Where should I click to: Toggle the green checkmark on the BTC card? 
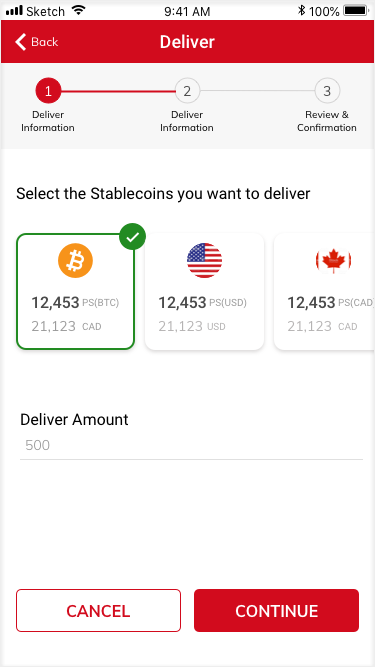(x=133, y=237)
